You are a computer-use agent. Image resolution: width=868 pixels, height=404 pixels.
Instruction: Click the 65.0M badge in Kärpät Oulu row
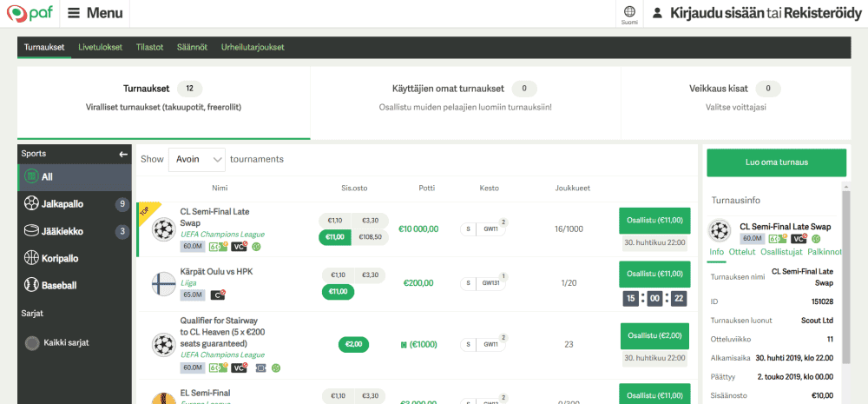tap(192, 295)
